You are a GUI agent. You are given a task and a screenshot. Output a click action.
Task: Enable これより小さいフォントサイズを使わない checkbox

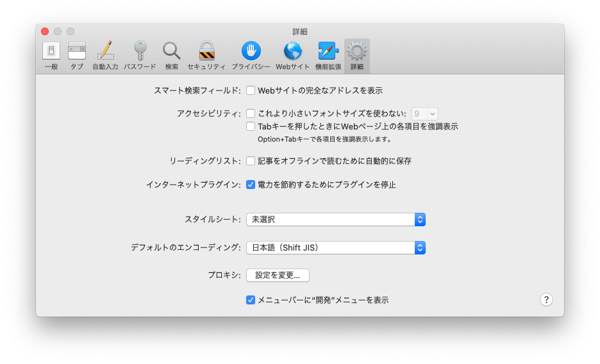tap(251, 113)
